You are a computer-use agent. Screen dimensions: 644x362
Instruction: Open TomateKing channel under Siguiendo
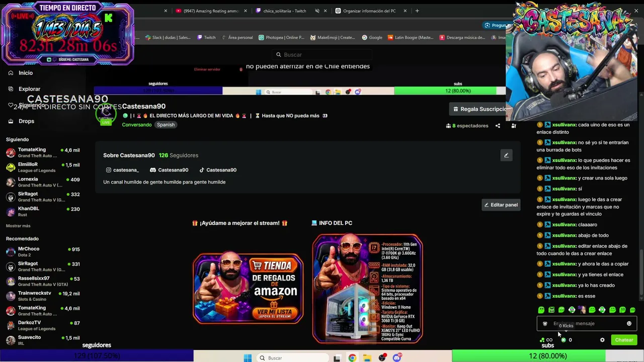43,153
